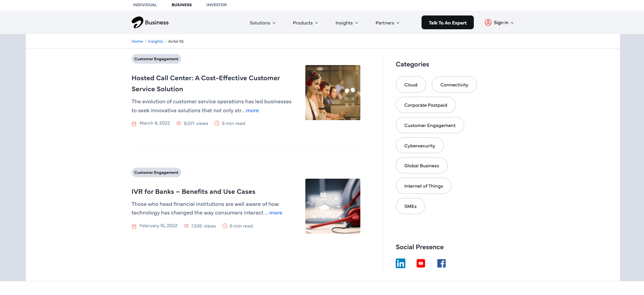
Task: Click the Social Presence heading
Action: (419, 247)
